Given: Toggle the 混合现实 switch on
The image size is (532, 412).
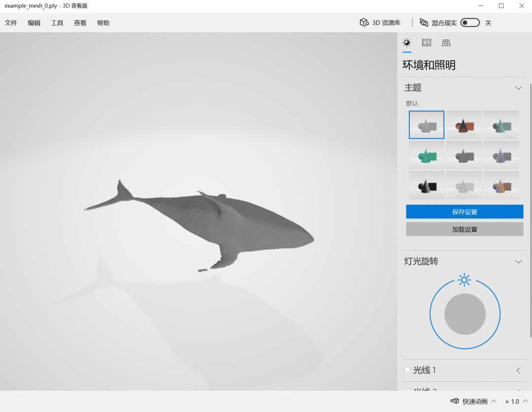Looking at the screenshot, I should coord(470,23).
